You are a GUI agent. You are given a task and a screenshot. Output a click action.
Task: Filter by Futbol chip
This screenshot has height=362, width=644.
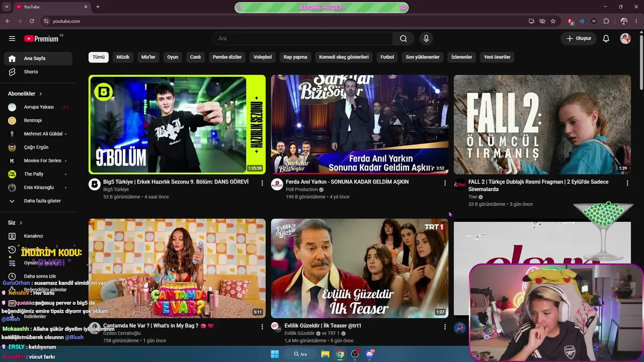pyautogui.click(x=387, y=57)
